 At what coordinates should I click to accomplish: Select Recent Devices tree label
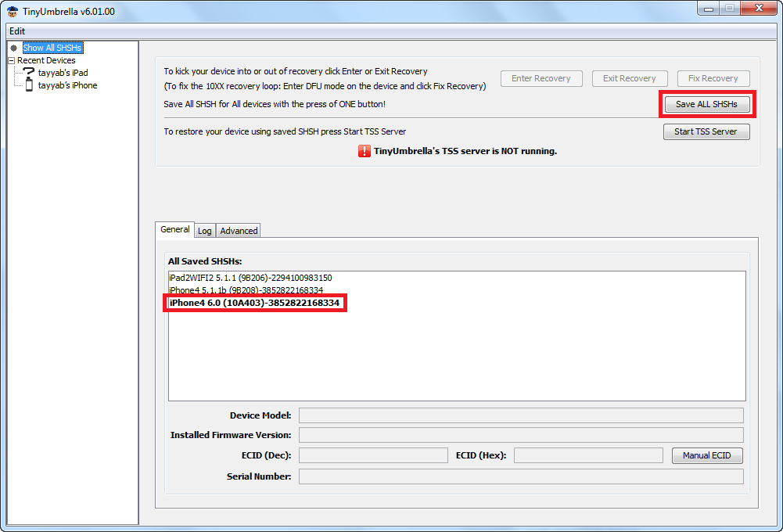46,60
